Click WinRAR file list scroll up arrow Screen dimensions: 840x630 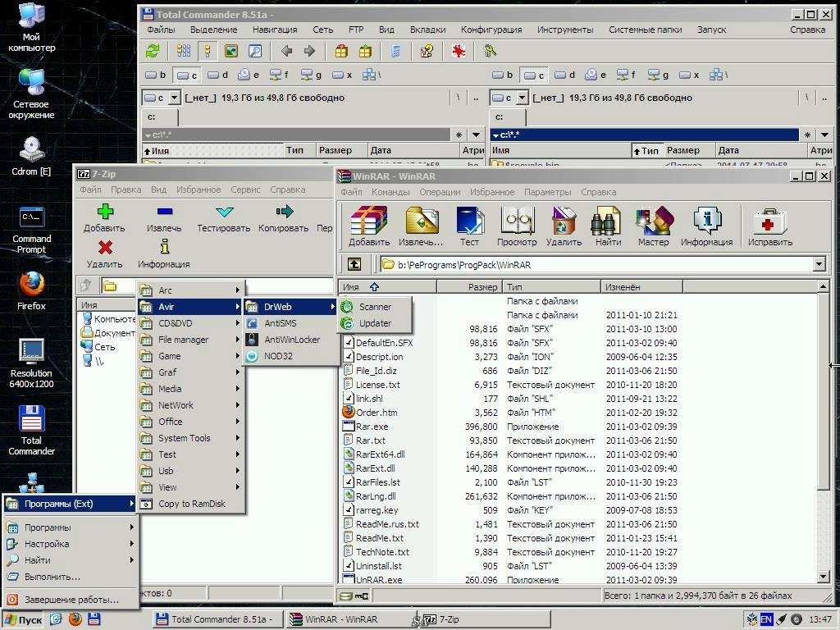tap(824, 287)
